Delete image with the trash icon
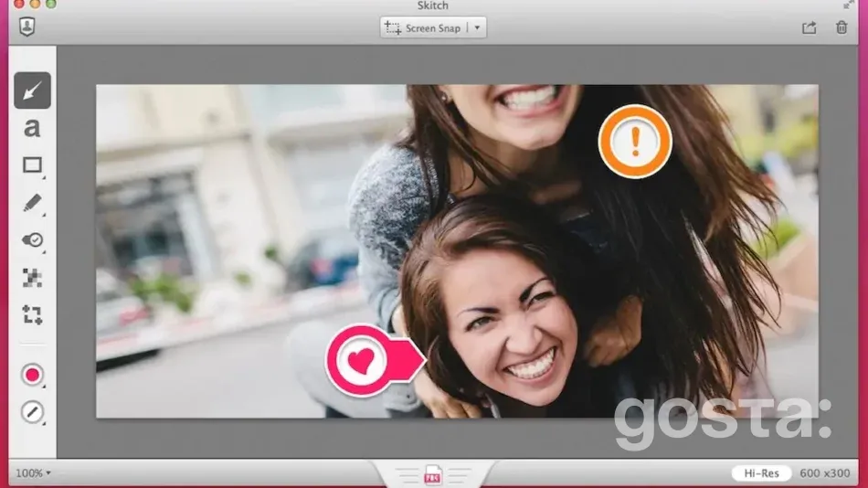 pos(842,27)
